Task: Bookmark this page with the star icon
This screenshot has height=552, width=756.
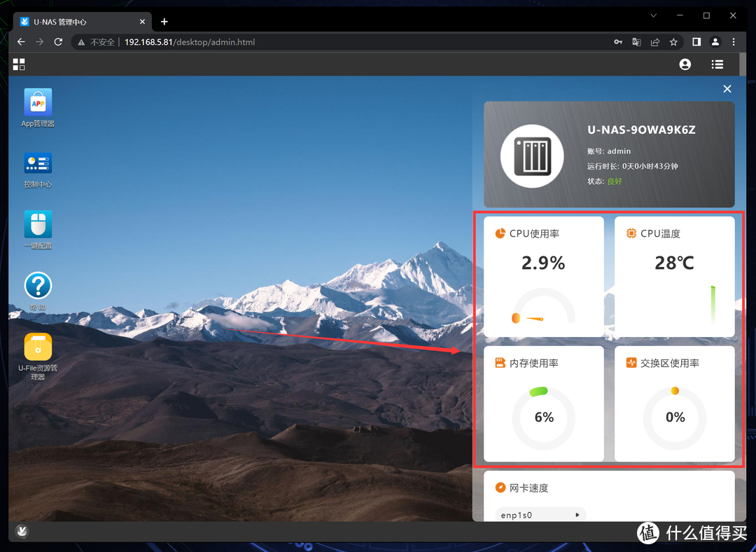Action: tap(673, 42)
